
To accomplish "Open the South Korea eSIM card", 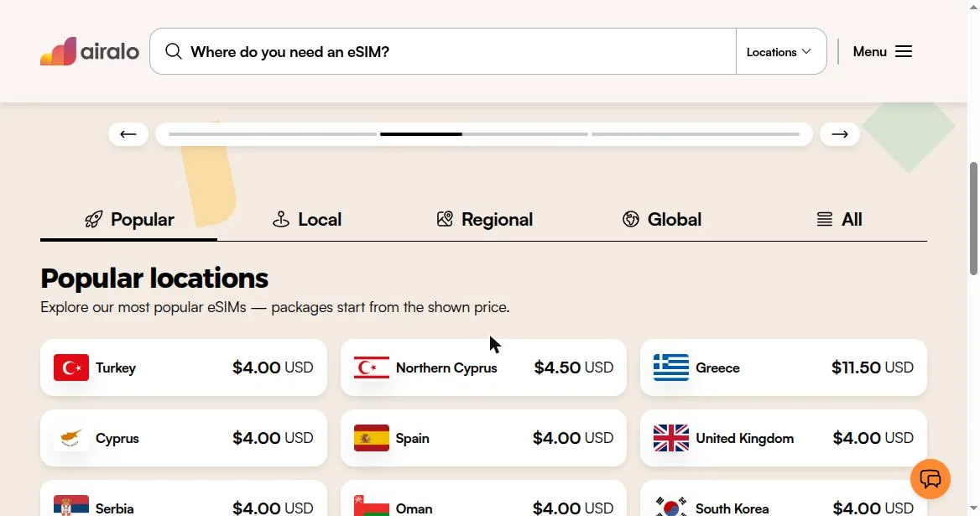I will tap(784, 498).
